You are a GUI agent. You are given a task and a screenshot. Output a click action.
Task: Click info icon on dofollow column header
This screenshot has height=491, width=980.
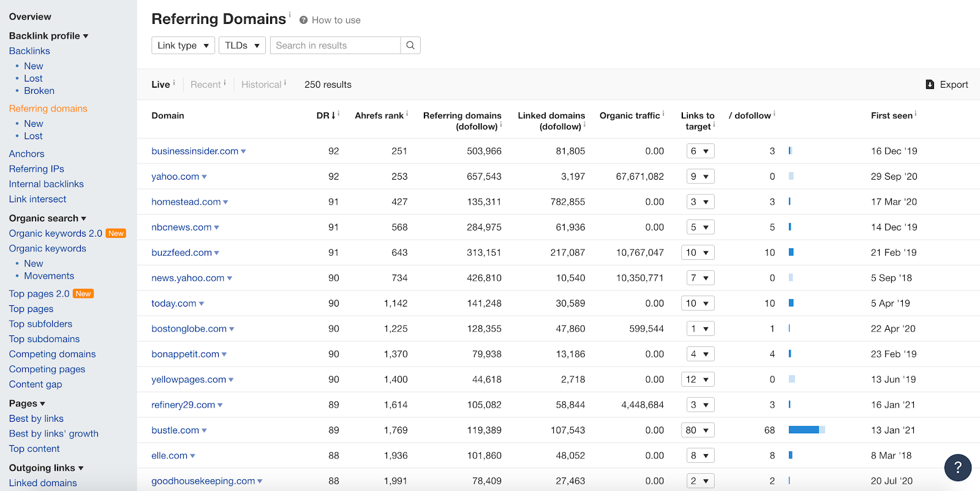point(774,113)
